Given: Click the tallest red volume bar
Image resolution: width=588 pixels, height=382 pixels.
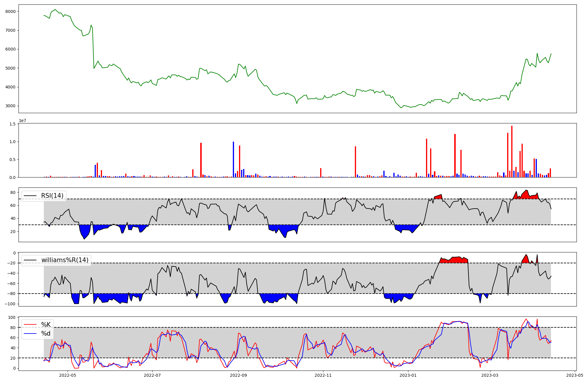Looking at the screenshot, I should (512, 152).
